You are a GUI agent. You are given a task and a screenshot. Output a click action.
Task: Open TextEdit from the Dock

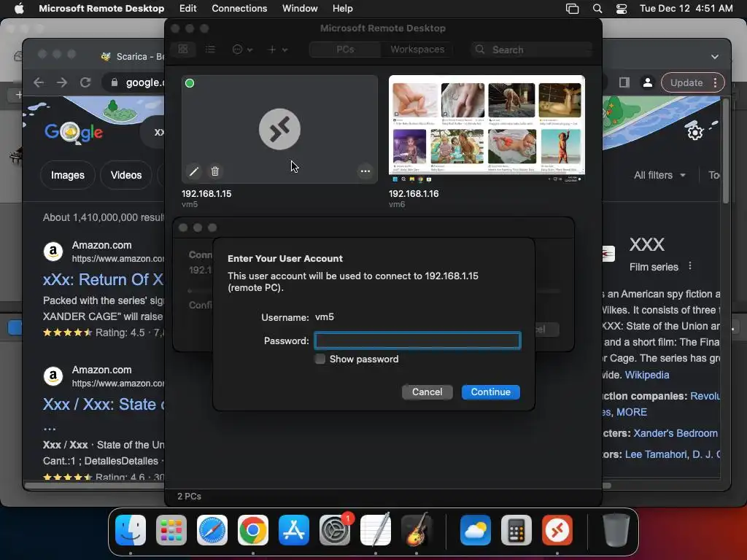[376, 530]
